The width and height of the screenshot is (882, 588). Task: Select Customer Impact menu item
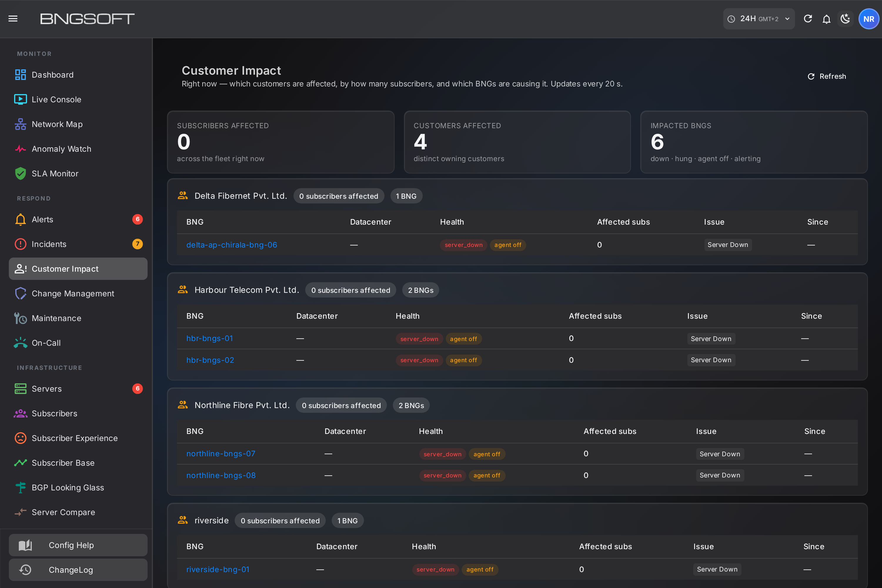[x=78, y=269]
